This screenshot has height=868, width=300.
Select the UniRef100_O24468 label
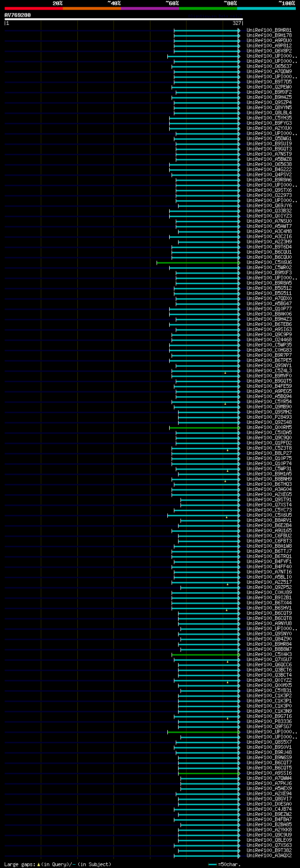click(x=269, y=340)
